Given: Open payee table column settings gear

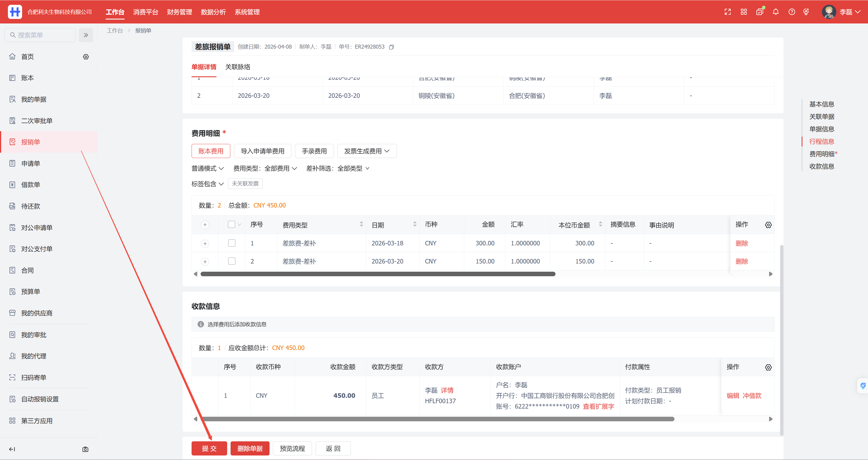Looking at the screenshot, I should pyautogui.click(x=768, y=367).
